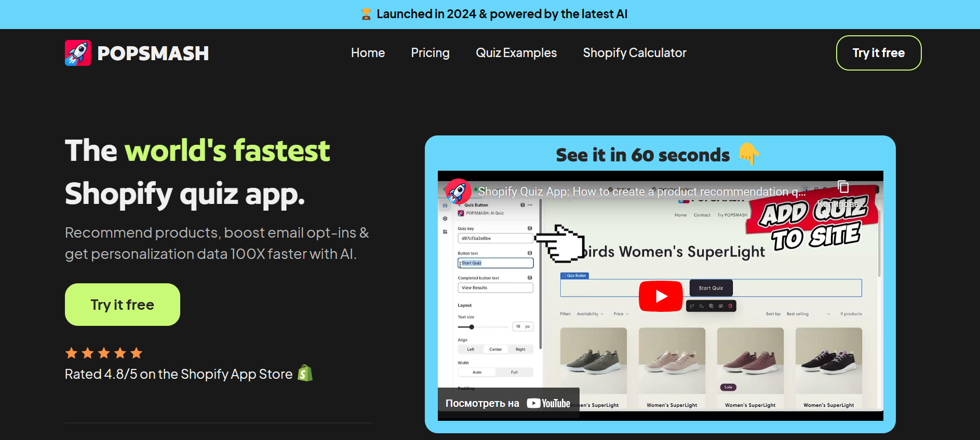Expand the Availability filter dropdown
980x440 pixels.
(x=590, y=314)
